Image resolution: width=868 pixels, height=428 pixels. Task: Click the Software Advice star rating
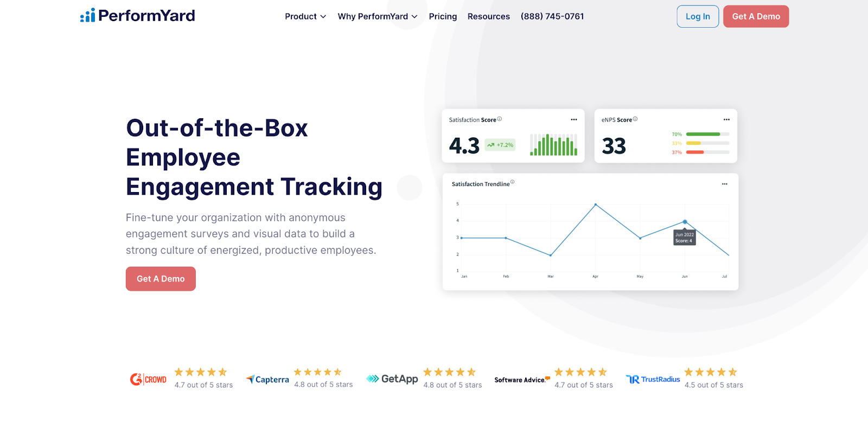(x=580, y=372)
